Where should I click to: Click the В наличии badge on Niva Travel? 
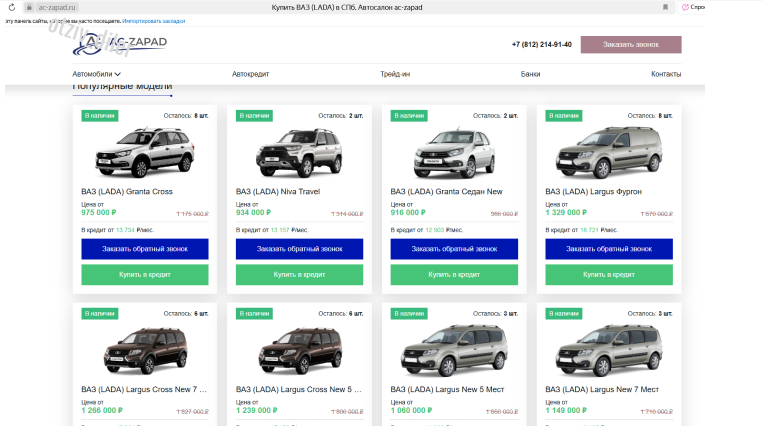[x=254, y=116]
